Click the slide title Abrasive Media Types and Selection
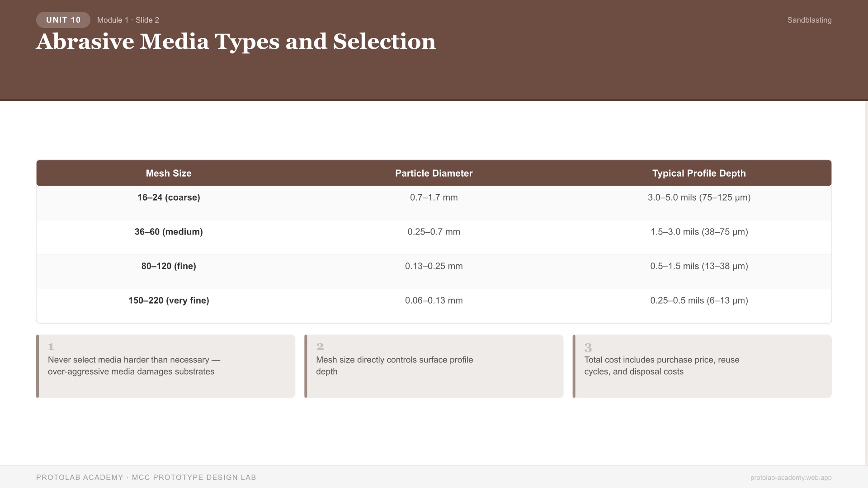This screenshot has height=488, width=868. (236, 42)
